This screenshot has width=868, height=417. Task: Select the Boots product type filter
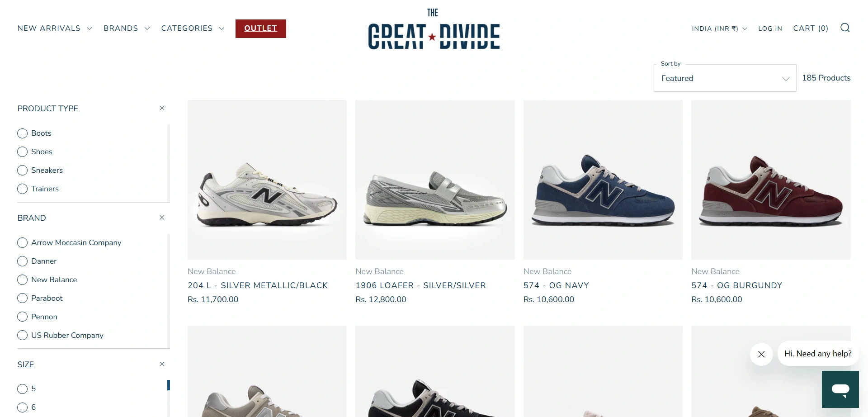pyautogui.click(x=34, y=133)
